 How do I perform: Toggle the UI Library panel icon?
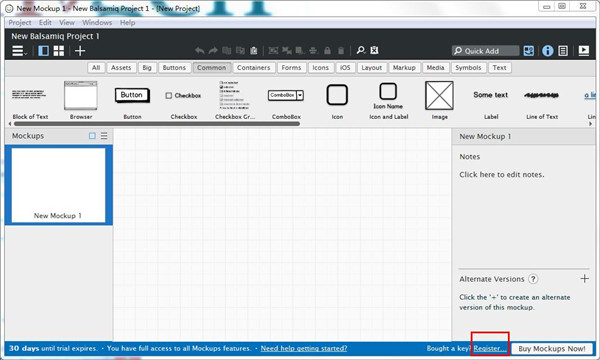(x=529, y=51)
